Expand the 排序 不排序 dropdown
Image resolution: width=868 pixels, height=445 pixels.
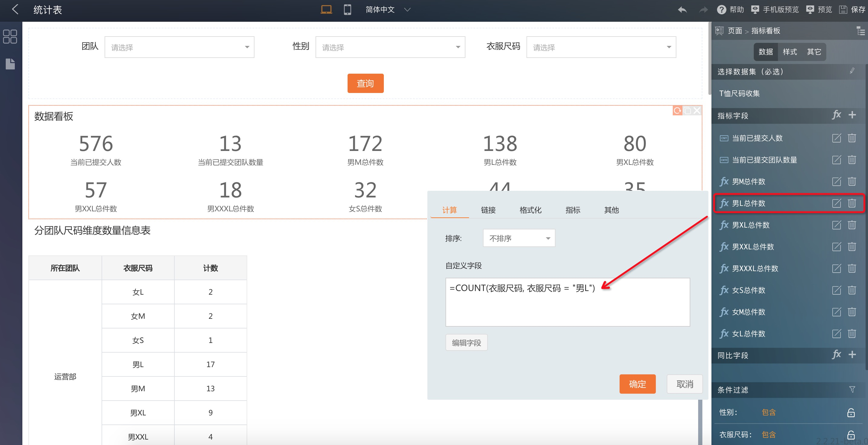tap(519, 238)
